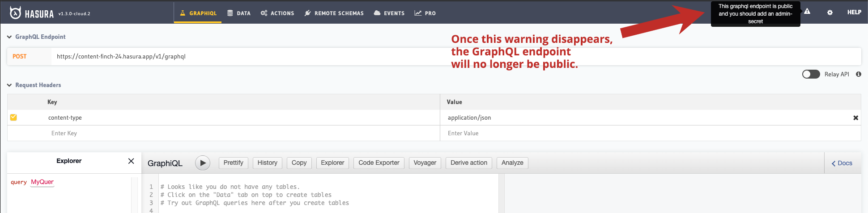Open the Data tab
The height and width of the screenshot is (213, 868).
pyautogui.click(x=239, y=13)
